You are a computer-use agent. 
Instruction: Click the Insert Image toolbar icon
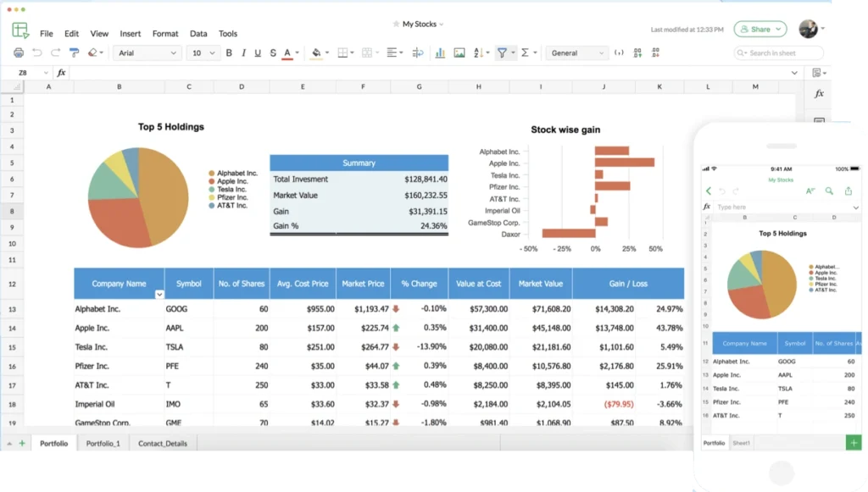459,53
